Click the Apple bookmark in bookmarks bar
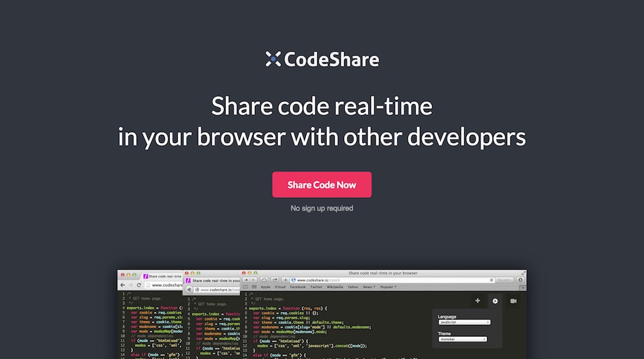 pos(266,287)
